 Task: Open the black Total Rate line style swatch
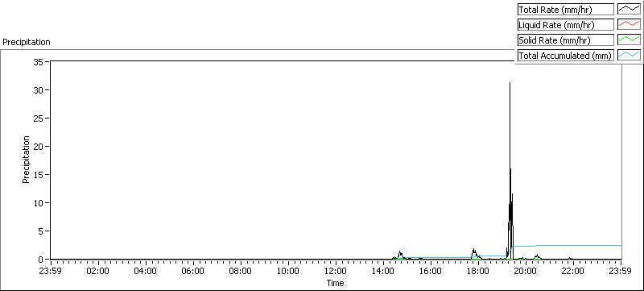[629, 10]
